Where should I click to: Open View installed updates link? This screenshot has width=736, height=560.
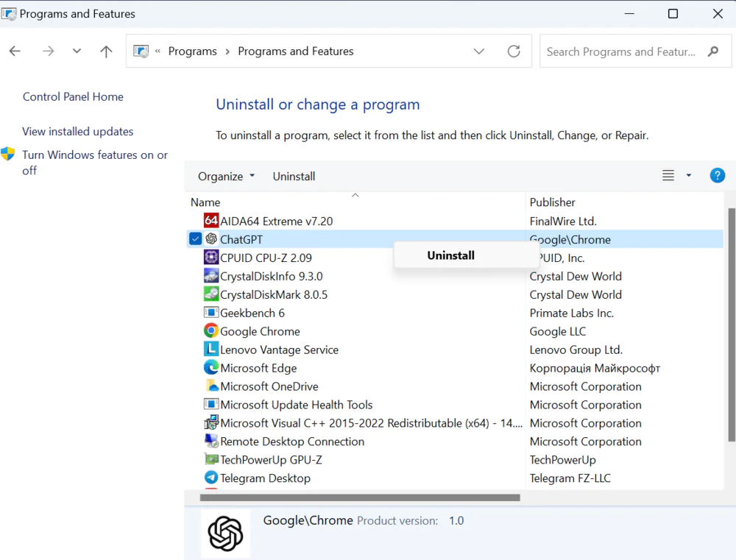click(x=78, y=132)
